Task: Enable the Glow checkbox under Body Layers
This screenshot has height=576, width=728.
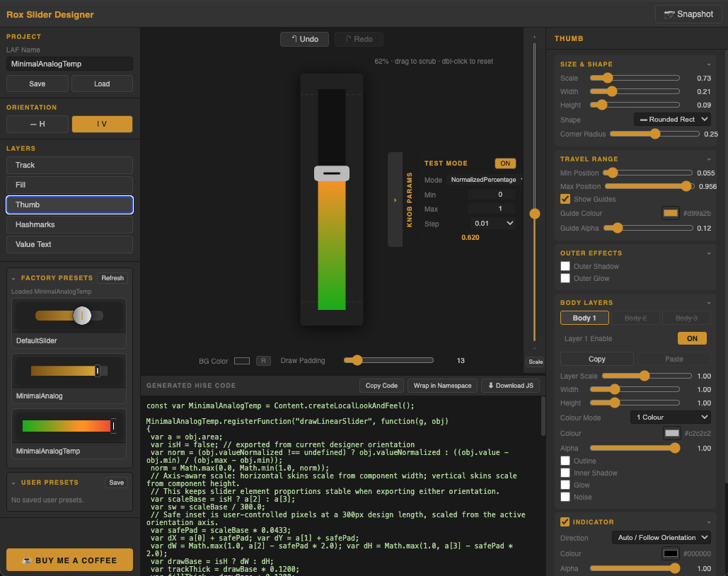Action: 565,485
